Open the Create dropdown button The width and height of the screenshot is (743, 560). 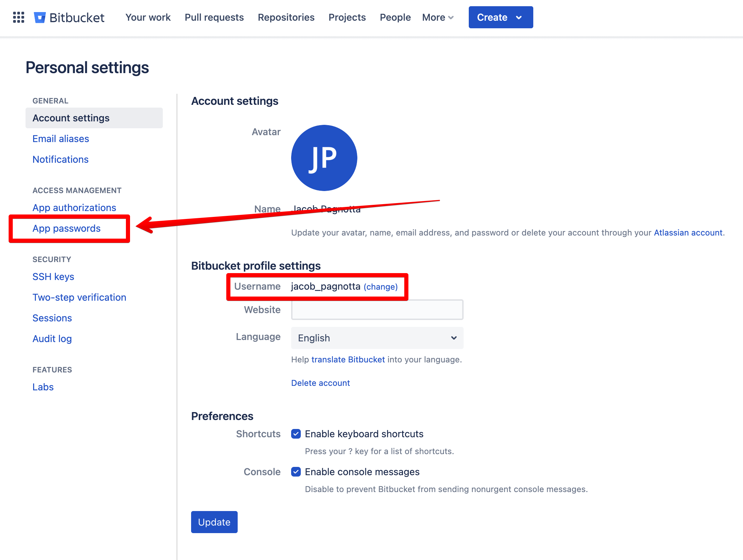pos(501,17)
